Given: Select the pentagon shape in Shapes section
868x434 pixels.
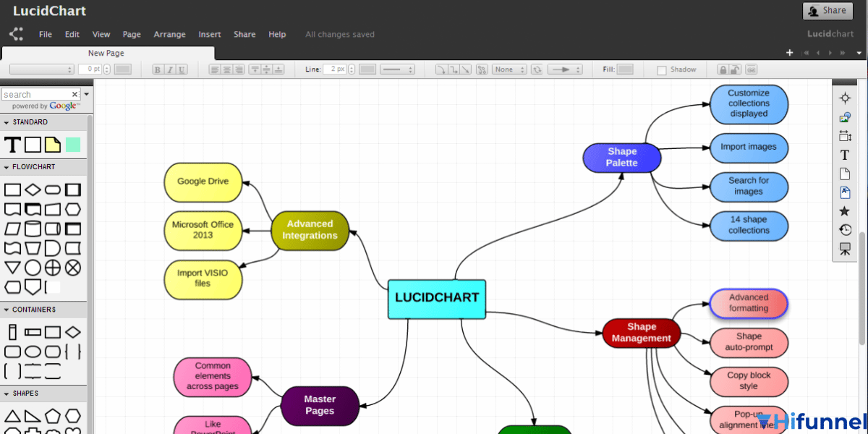Looking at the screenshot, I should pos(53,416).
